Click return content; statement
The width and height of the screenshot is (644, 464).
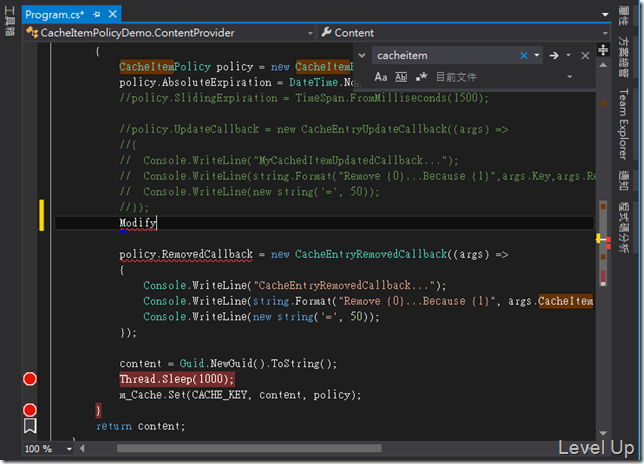pos(141,426)
